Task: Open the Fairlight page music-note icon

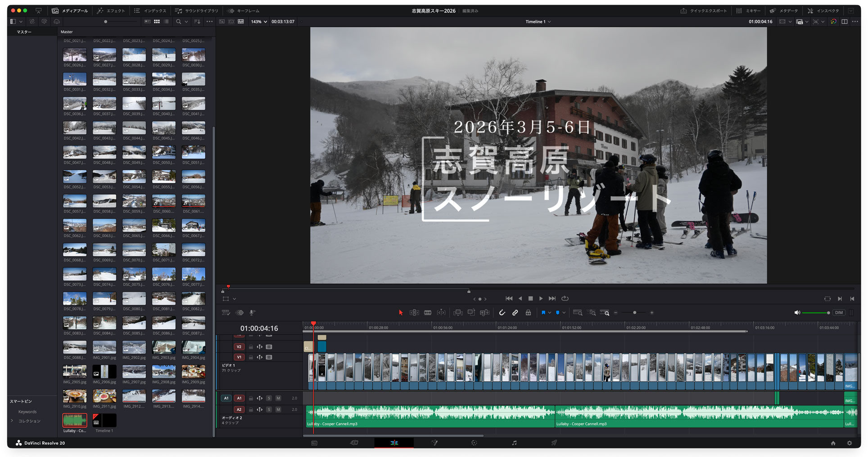Action: (514, 443)
